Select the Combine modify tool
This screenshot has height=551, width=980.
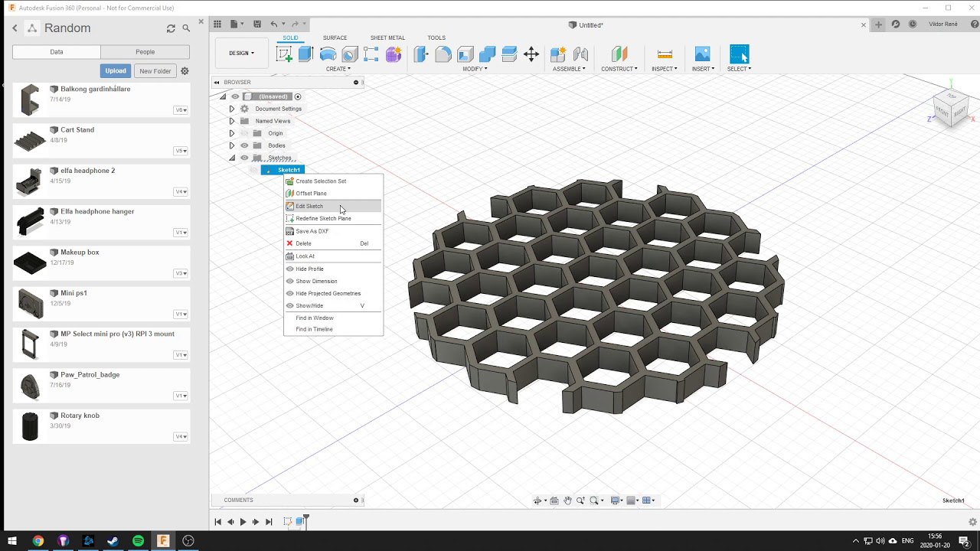(x=487, y=54)
